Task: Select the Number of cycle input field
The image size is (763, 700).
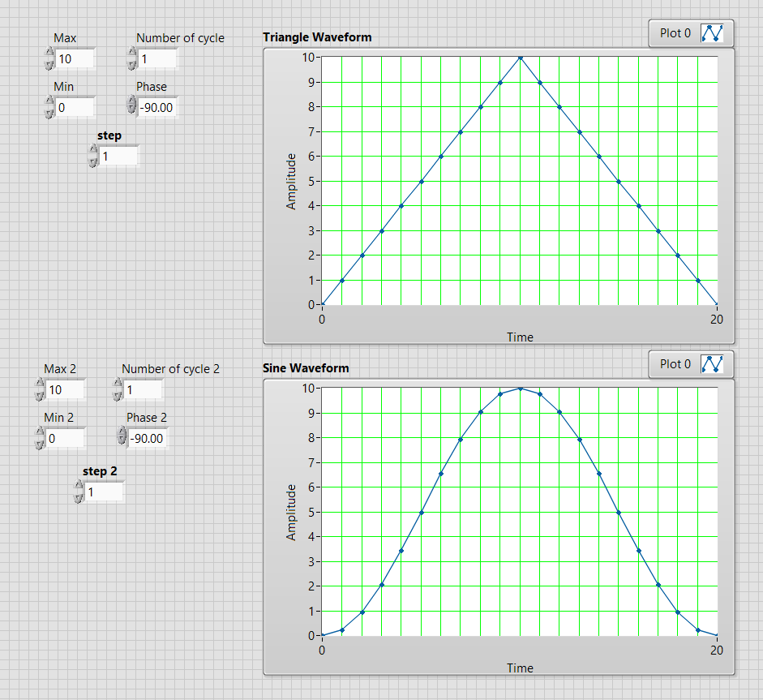Action: point(157,59)
